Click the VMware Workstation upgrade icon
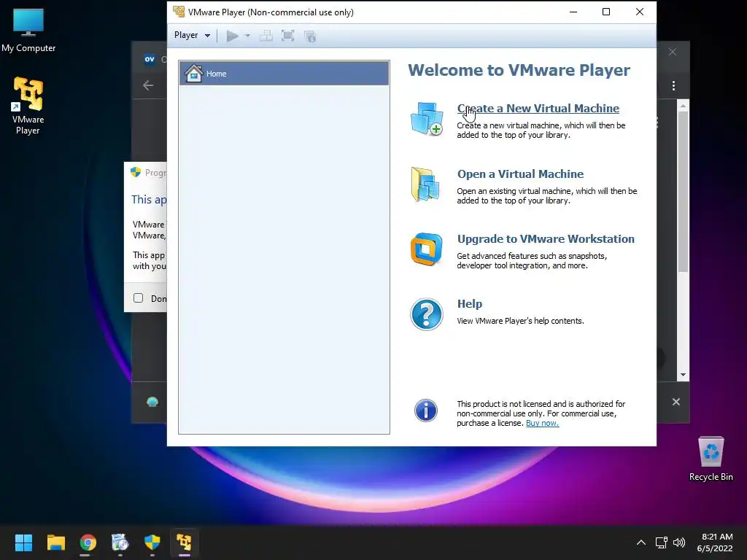Viewport: 747px width, 560px height. [426, 249]
